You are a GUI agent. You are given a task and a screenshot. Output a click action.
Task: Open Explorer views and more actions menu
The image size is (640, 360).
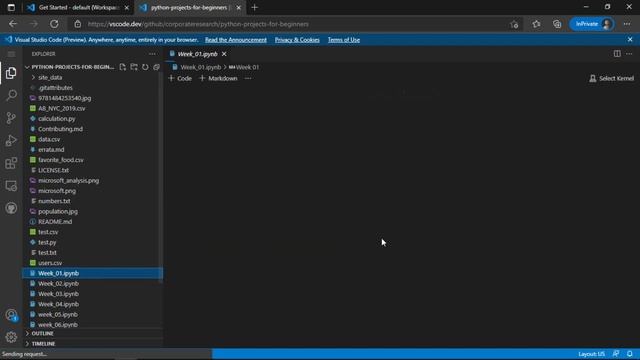point(152,54)
